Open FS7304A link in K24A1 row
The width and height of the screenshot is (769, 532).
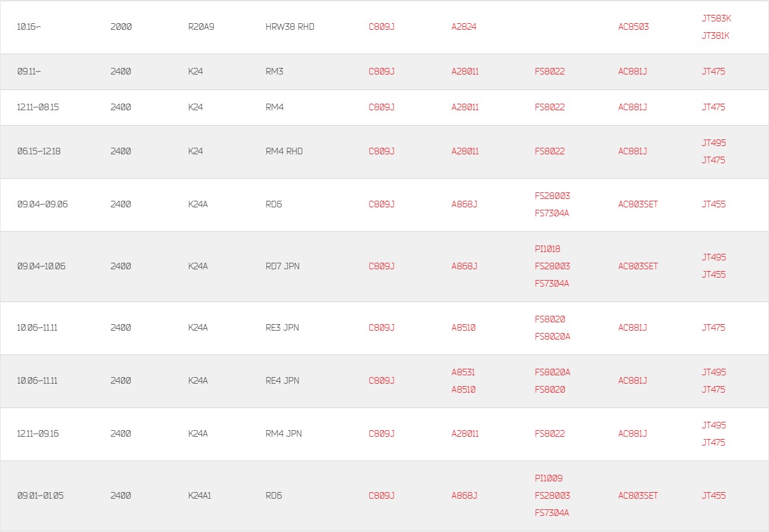click(552, 513)
